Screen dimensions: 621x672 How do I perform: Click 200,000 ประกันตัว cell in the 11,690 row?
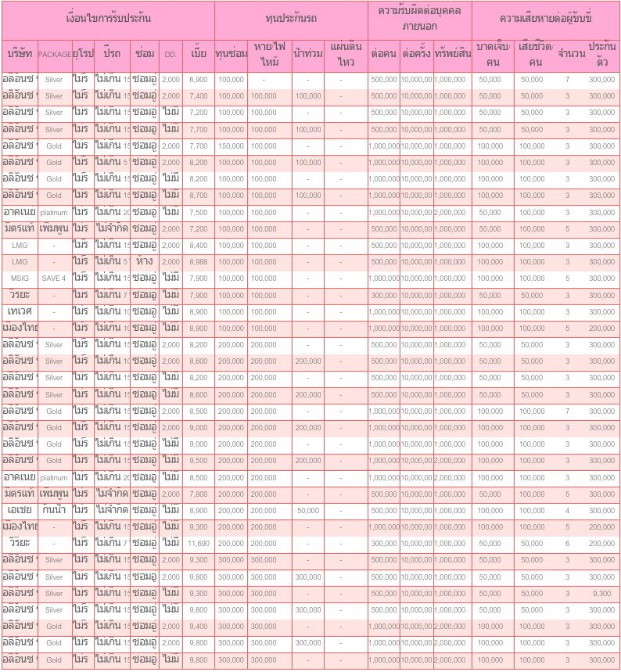(x=601, y=544)
